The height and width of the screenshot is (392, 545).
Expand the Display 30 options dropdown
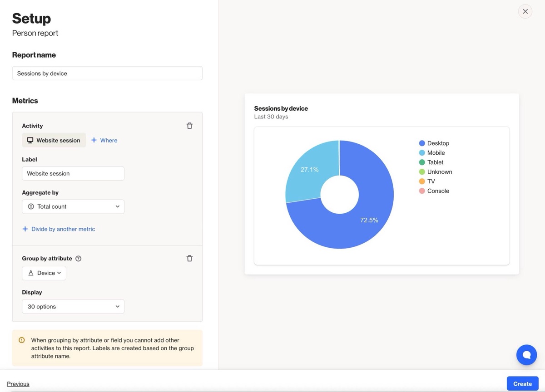tap(73, 307)
